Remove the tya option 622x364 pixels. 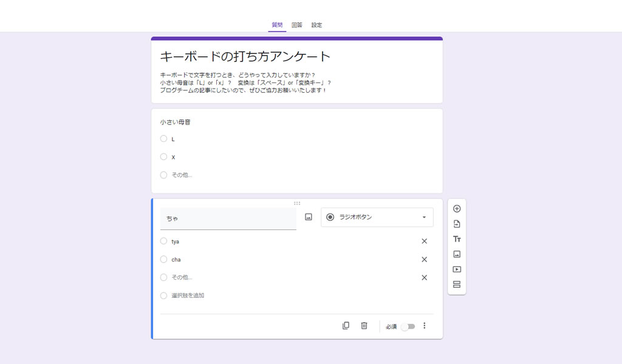(x=424, y=241)
